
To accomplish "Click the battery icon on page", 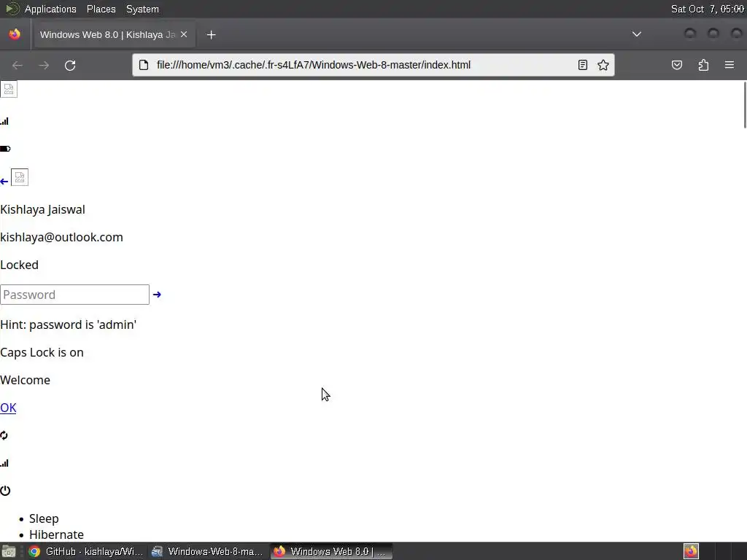I will [x=5, y=149].
